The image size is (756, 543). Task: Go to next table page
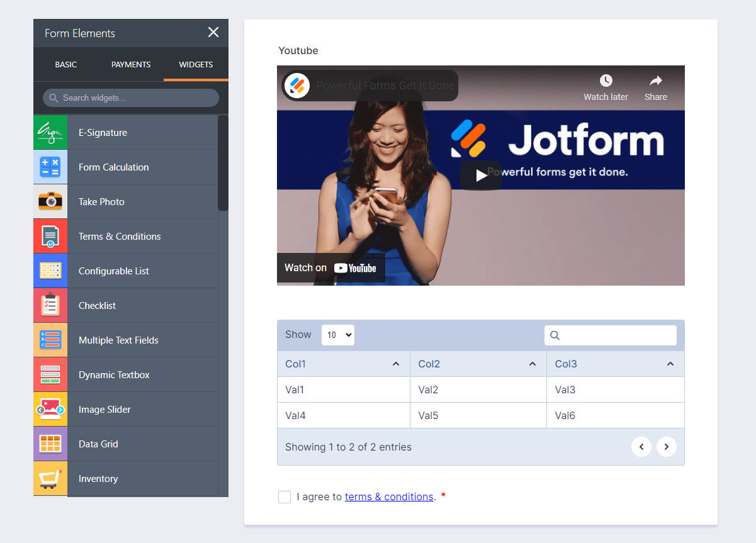click(667, 447)
